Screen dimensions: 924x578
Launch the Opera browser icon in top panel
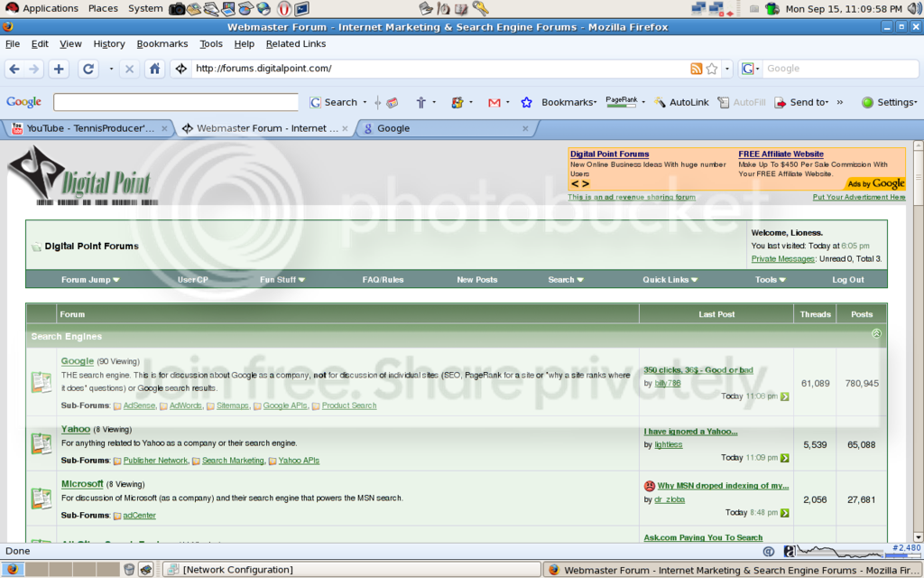284,8
